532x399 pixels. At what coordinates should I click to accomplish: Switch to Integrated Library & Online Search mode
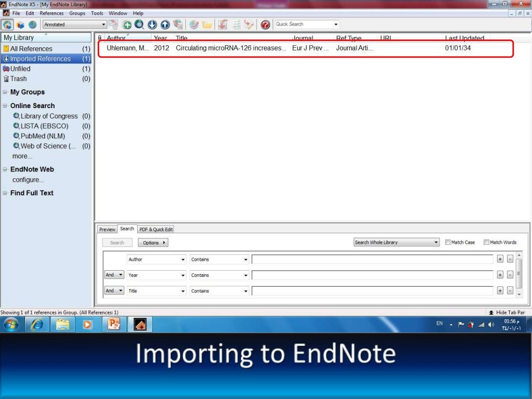[7, 24]
